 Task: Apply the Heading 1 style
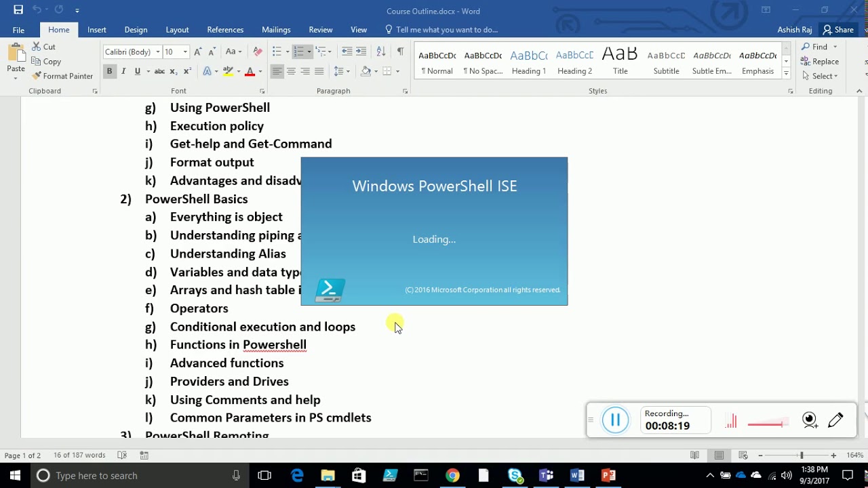pos(529,62)
